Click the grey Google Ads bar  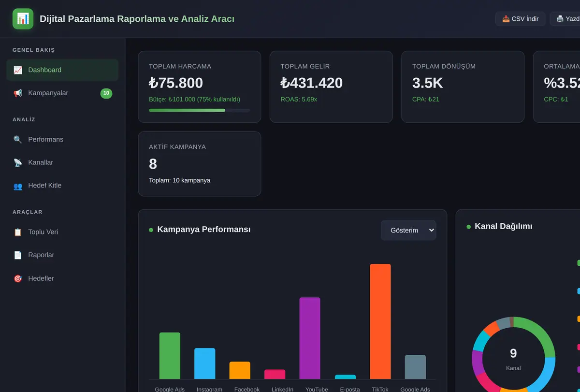[x=415, y=367]
